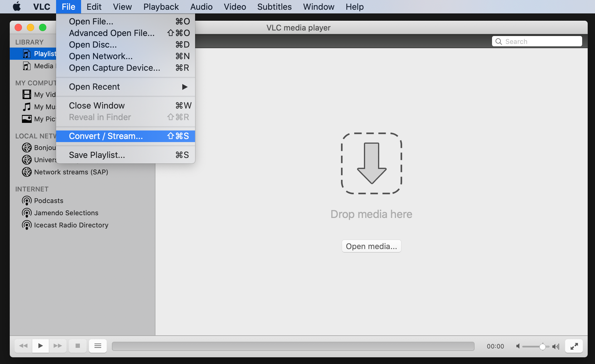Open the Help menu
Viewport: 595px width, 364px height.
[x=355, y=7]
